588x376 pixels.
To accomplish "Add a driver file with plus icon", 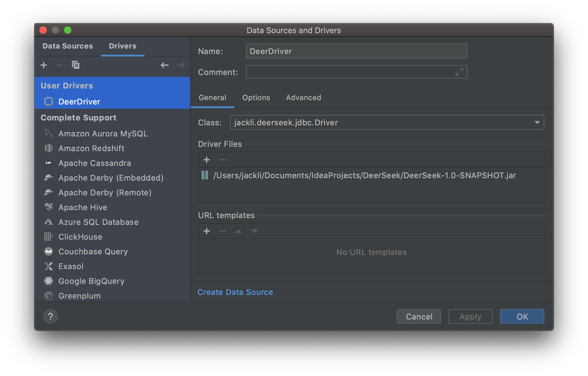I will (207, 160).
